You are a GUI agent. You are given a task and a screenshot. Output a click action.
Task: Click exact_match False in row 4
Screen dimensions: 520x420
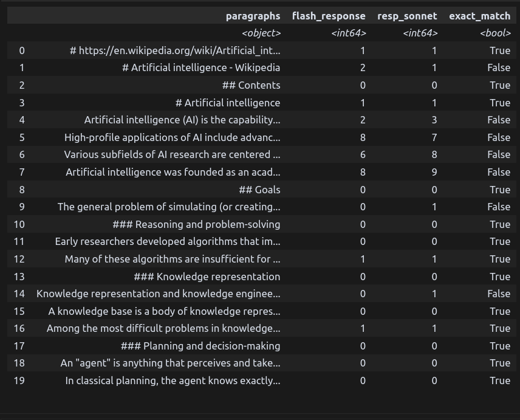point(499,120)
